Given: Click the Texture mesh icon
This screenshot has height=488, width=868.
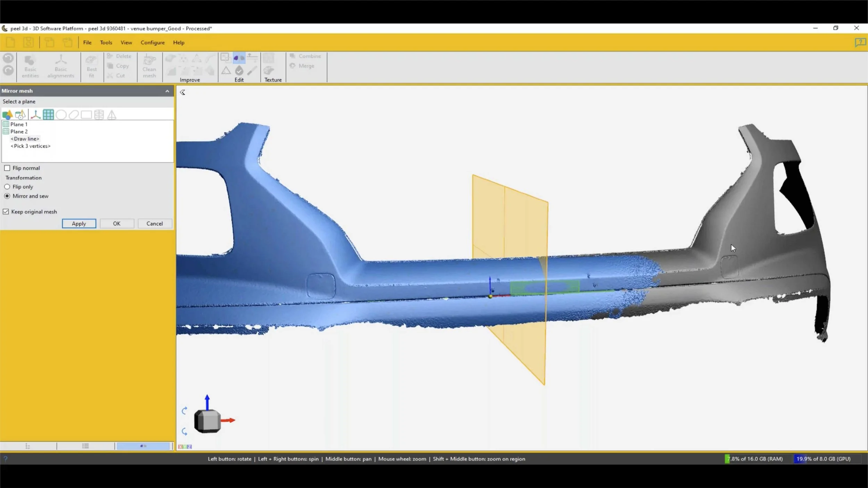Looking at the screenshot, I should (x=268, y=70).
